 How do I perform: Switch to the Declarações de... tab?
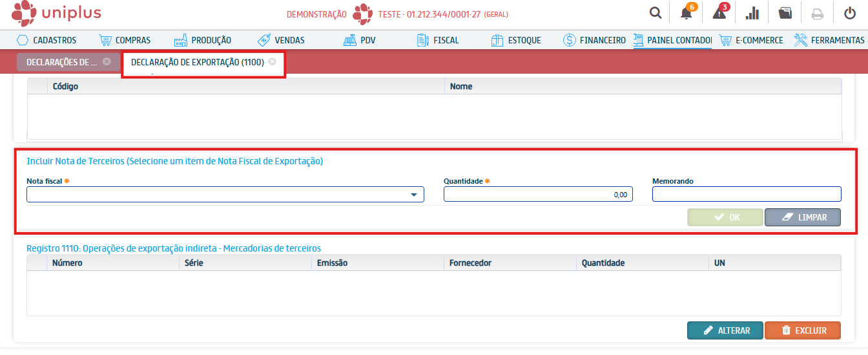click(x=61, y=62)
